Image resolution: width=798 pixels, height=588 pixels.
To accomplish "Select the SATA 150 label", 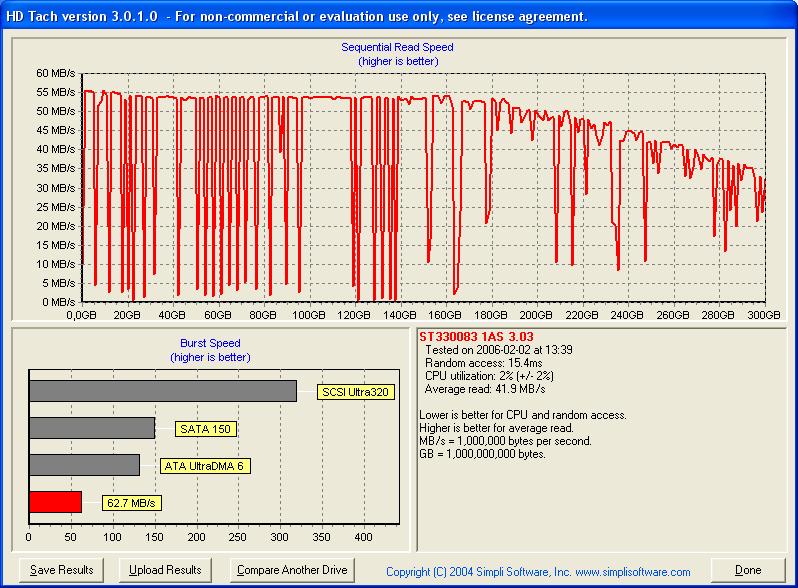I will pyautogui.click(x=206, y=429).
